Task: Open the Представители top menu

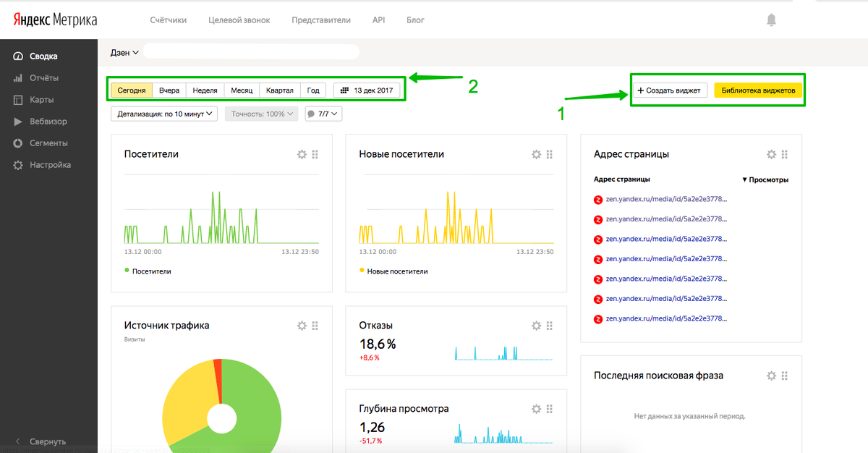Action: click(x=321, y=20)
